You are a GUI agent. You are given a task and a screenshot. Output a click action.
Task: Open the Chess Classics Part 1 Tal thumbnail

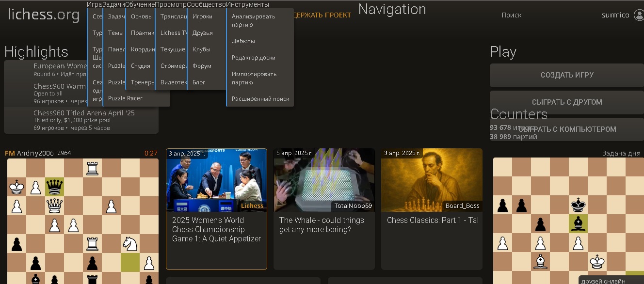[x=432, y=180]
